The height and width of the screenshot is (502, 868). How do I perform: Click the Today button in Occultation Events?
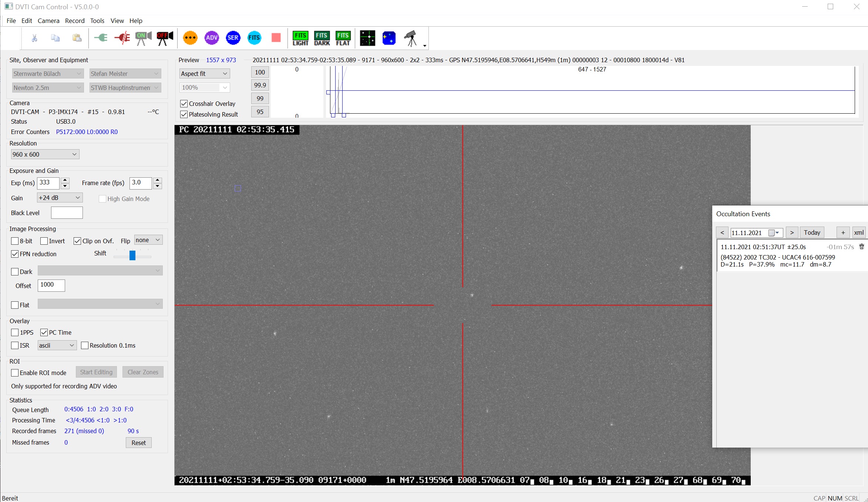click(x=812, y=232)
